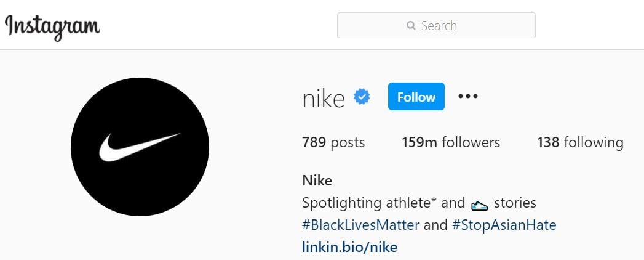Click the nike username heading
Screen dimensions: 644x260
tap(324, 99)
